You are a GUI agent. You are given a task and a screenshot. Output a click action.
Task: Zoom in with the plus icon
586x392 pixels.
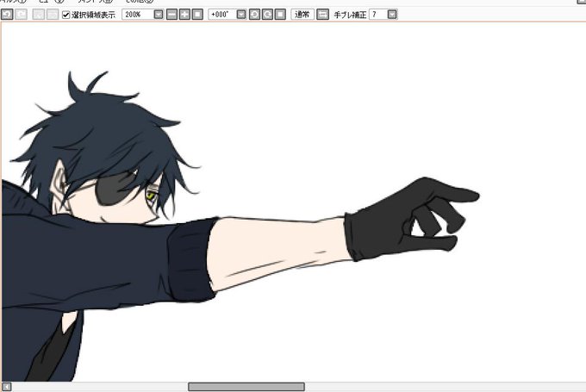[184, 15]
